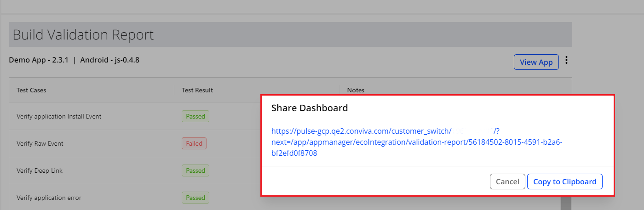Click the Build Validation Report heading
The height and width of the screenshot is (210, 644).
[83, 35]
